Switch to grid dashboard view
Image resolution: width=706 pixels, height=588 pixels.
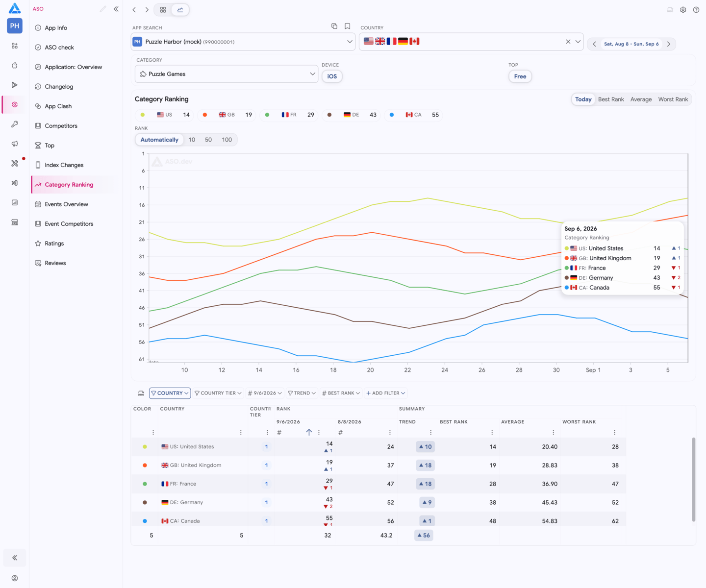pyautogui.click(x=163, y=10)
